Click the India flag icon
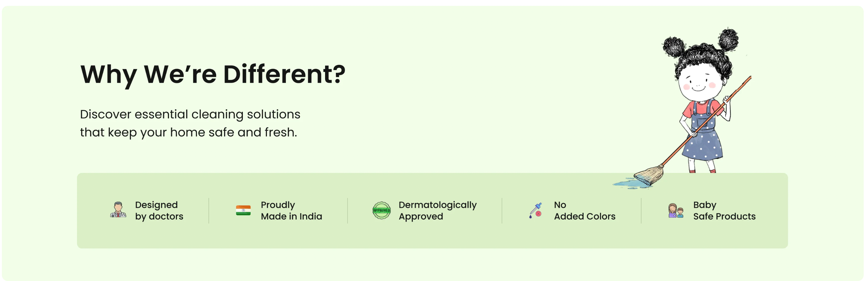 243,210
